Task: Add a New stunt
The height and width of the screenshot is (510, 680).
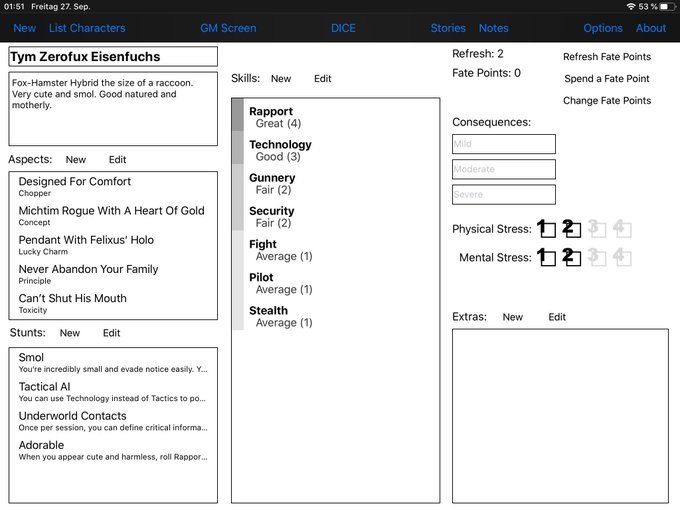Action: pos(70,333)
